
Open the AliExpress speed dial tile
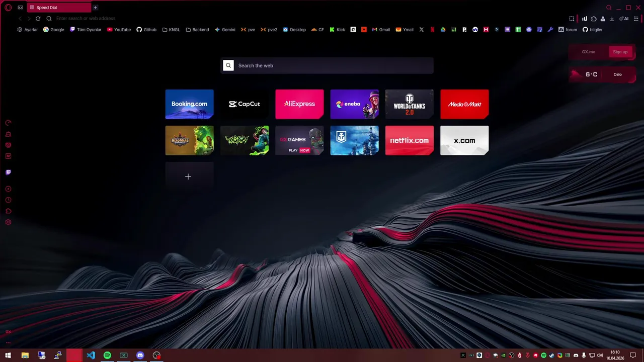[299, 104]
